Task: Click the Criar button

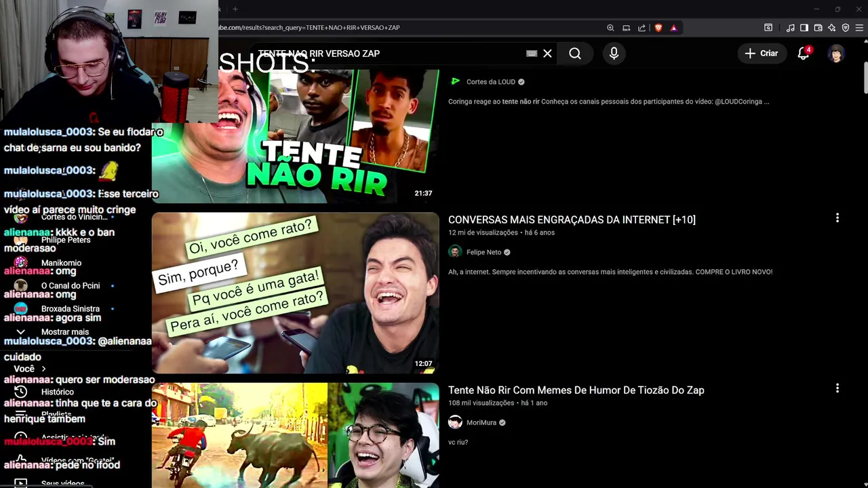Action: [762, 54]
